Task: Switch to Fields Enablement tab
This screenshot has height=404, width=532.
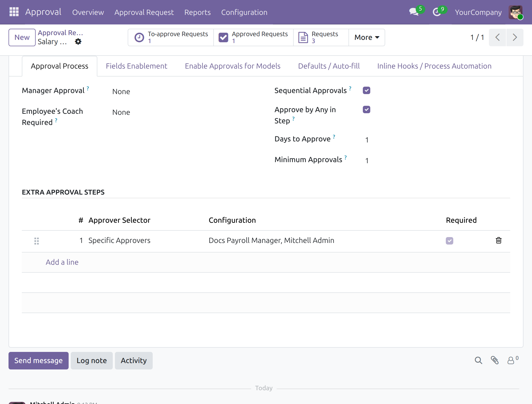Action: (136, 66)
